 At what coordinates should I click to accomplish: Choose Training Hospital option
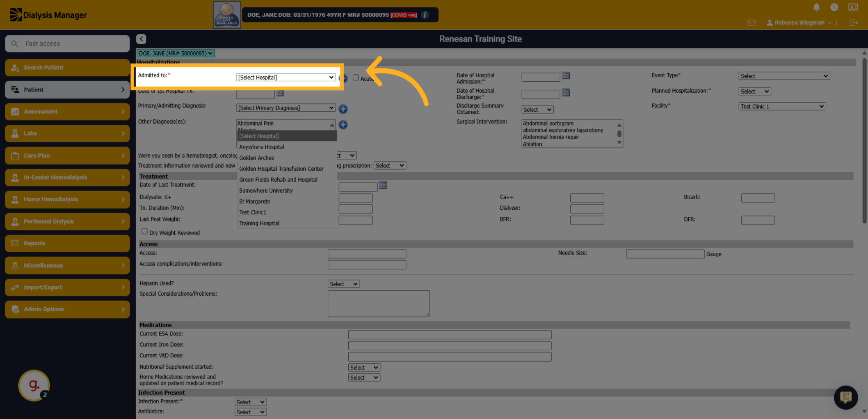tap(287, 223)
